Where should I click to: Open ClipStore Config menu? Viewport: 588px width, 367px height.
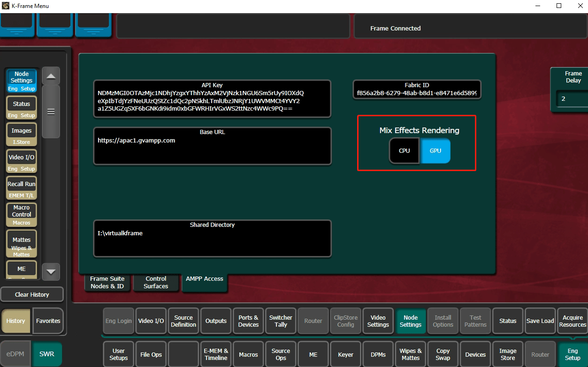click(345, 321)
